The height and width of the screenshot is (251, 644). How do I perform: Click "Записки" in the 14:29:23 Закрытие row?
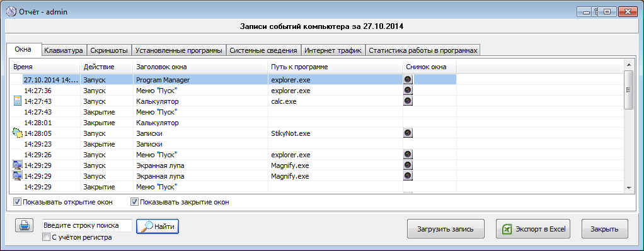149,143
